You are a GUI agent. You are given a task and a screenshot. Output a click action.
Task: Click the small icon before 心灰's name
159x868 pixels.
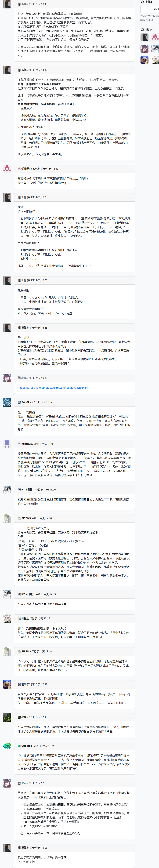pyautogui.click(x=19, y=717)
